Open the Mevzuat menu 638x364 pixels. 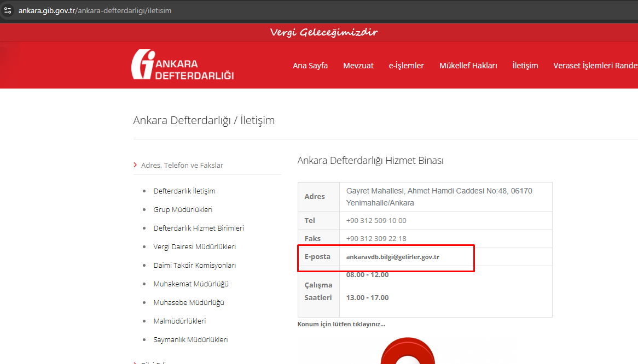[358, 66]
